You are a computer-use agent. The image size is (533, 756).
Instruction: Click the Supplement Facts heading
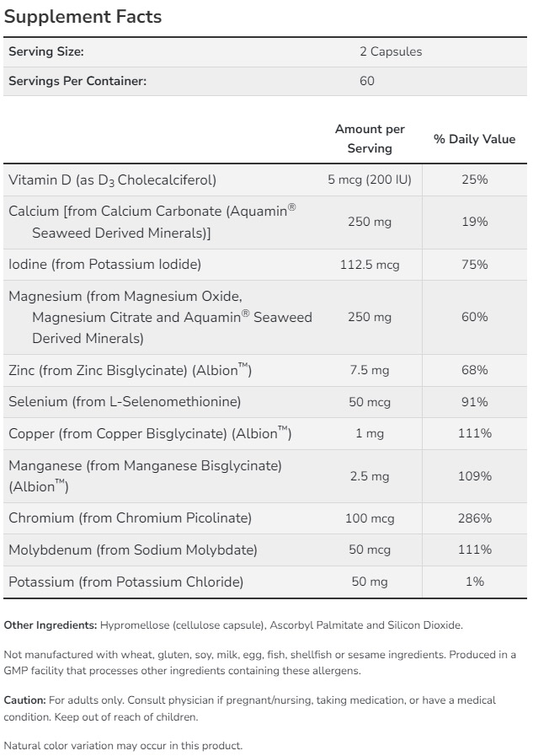[83, 17]
